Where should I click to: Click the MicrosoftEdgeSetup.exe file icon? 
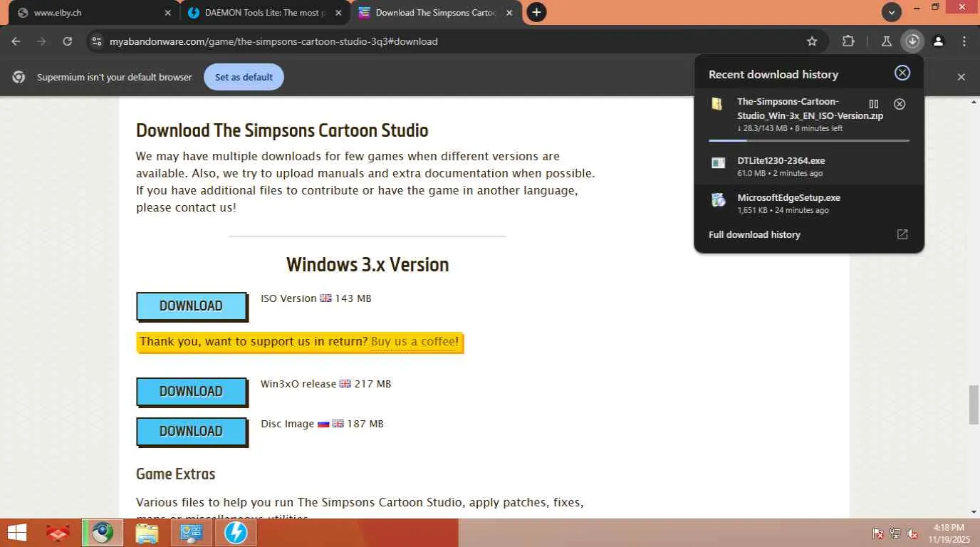718,200
